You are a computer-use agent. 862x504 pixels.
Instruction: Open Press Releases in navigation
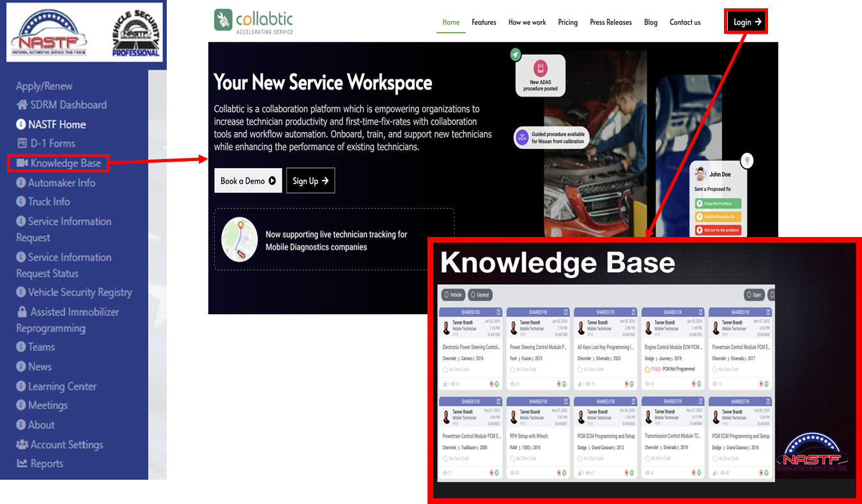pyautogui.click(x=611, y=22)
